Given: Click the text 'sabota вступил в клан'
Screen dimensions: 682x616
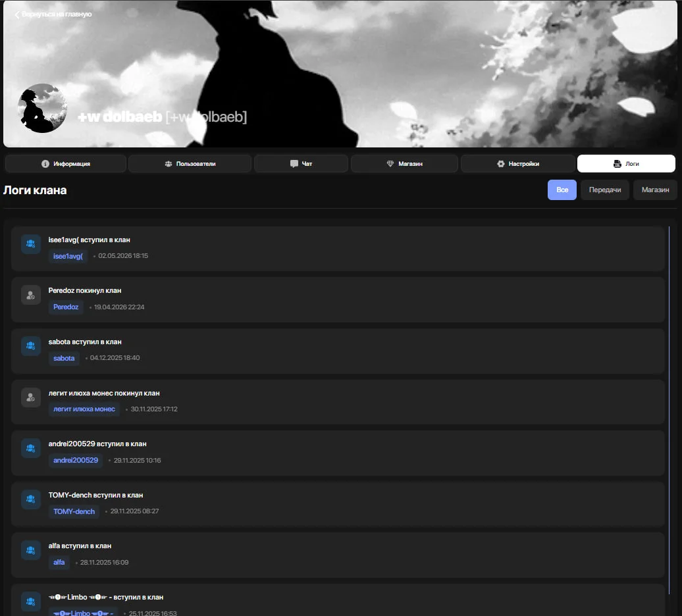Looking at the screenshot, I should (85, 342).
